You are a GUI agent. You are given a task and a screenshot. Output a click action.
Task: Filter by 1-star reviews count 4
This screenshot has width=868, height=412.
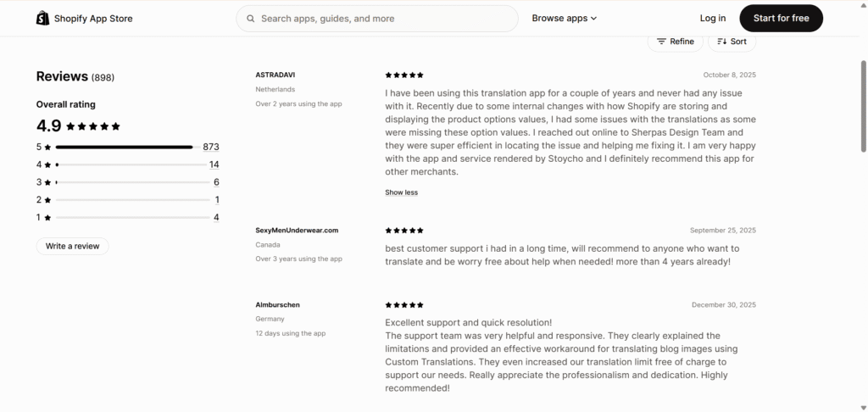tap(216, 218)
